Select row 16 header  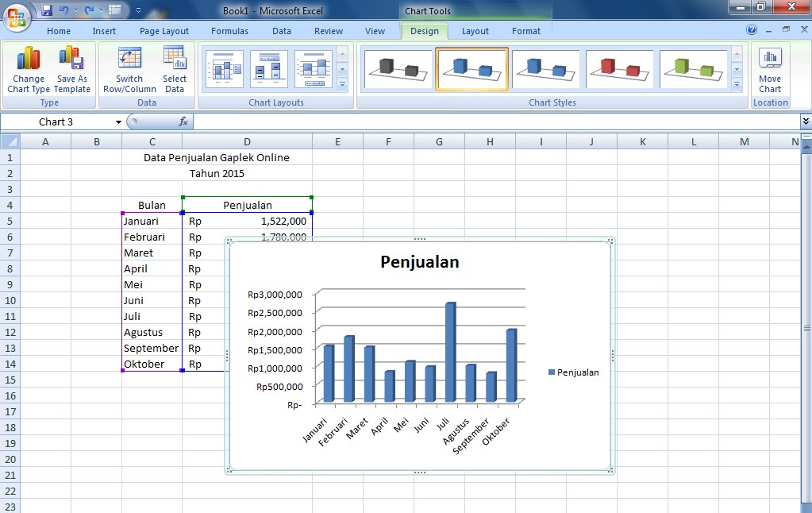pyautogui.click(x=10, y=396)
